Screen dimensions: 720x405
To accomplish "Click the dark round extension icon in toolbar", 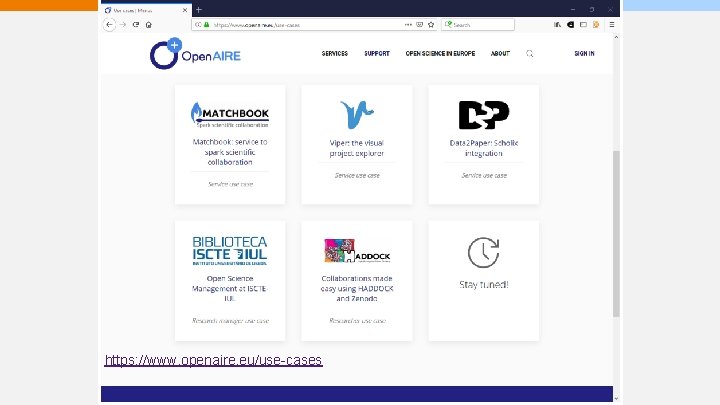I will tap(570, 25).
